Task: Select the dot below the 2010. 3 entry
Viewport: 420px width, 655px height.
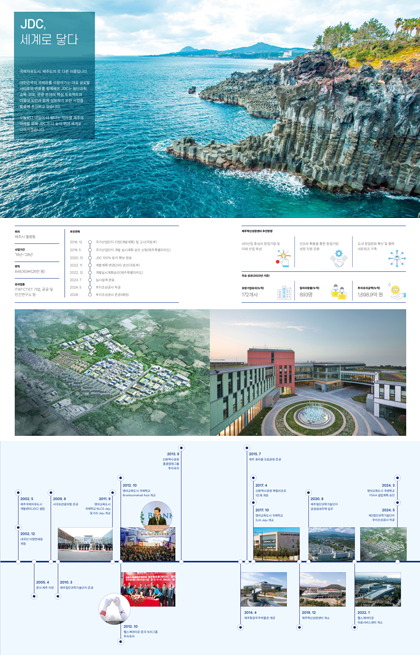Action: [58, 596]
